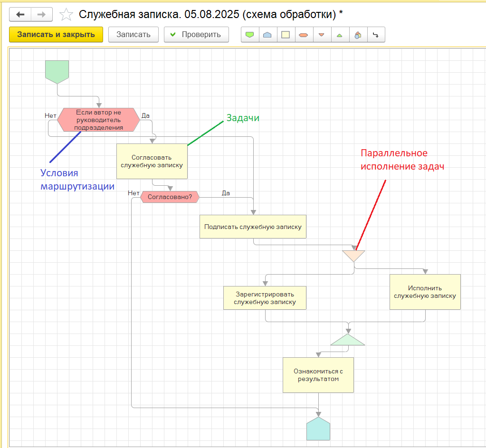Click the Ознакомиться с результатом block
Viewport: 486px width, 448px height.
tap(318, 375)
